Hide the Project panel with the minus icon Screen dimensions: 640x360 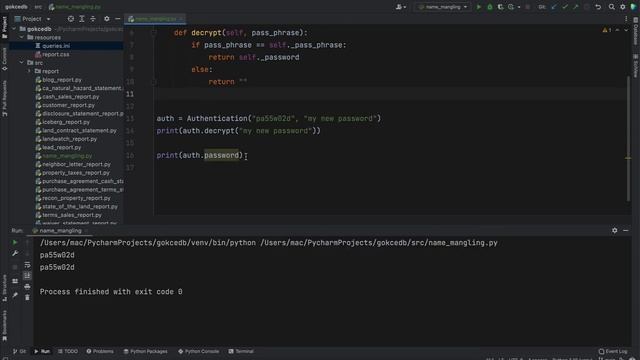(118, 19)
